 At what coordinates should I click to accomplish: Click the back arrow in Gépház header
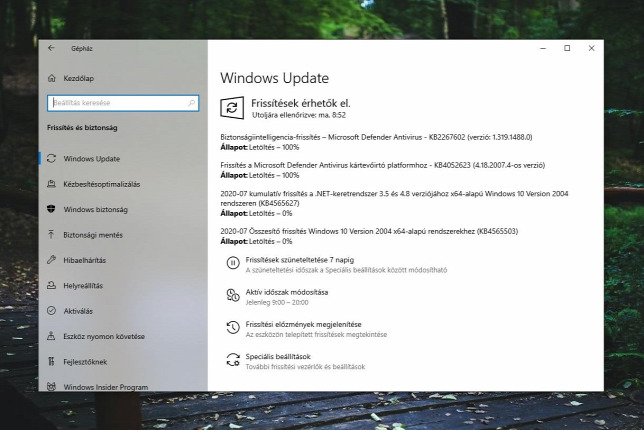point(51,48)
